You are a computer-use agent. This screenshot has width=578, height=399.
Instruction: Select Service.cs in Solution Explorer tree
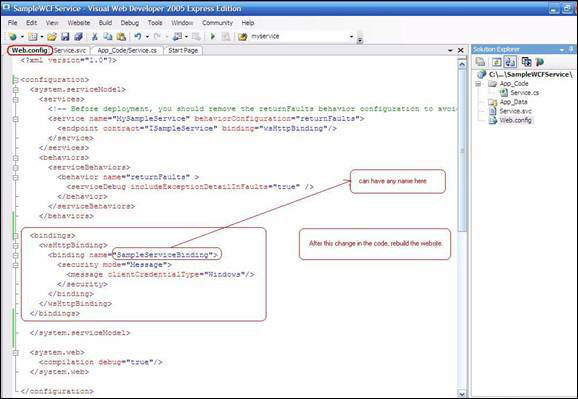click(524, 93)
